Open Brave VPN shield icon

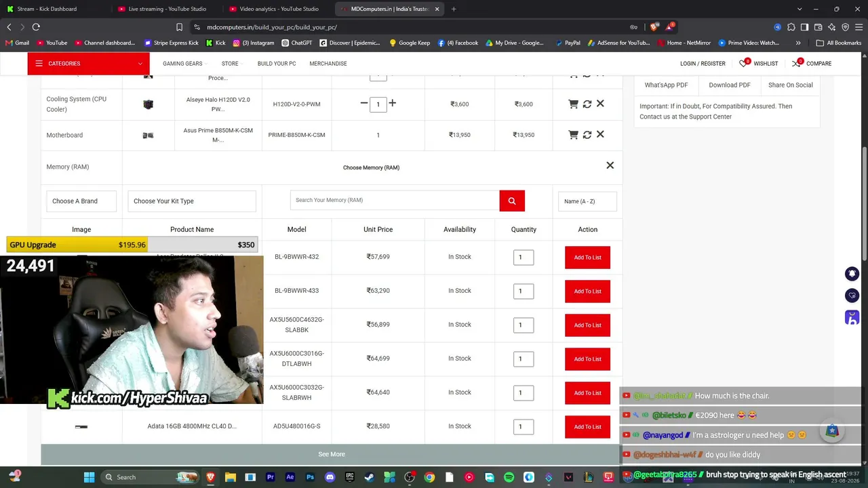(x=845, y=27)
